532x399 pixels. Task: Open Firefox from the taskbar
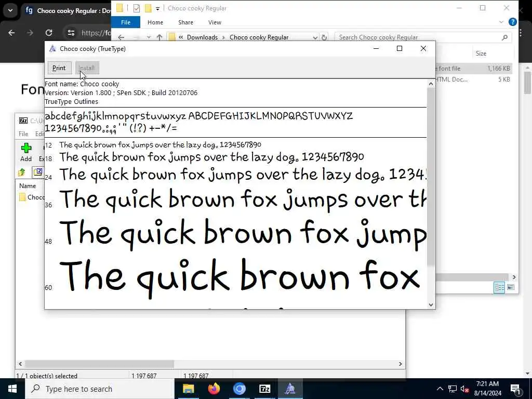click(214, 389)
